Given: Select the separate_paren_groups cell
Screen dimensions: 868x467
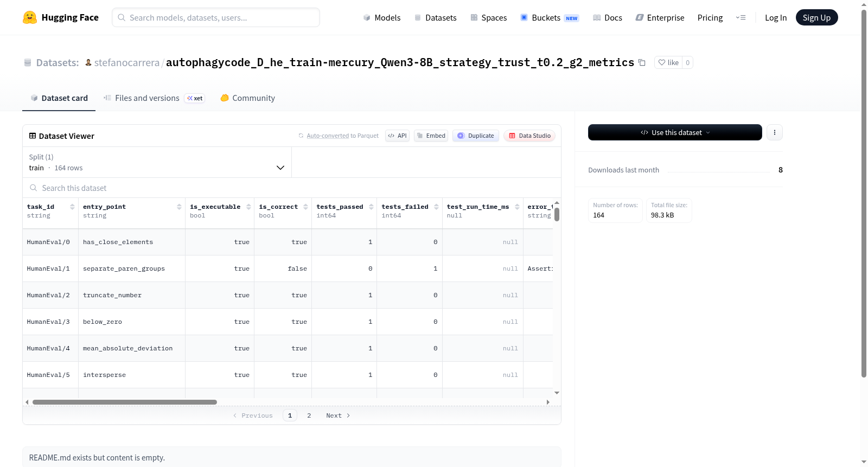Looking at the screenshot, I should point(132,268).
